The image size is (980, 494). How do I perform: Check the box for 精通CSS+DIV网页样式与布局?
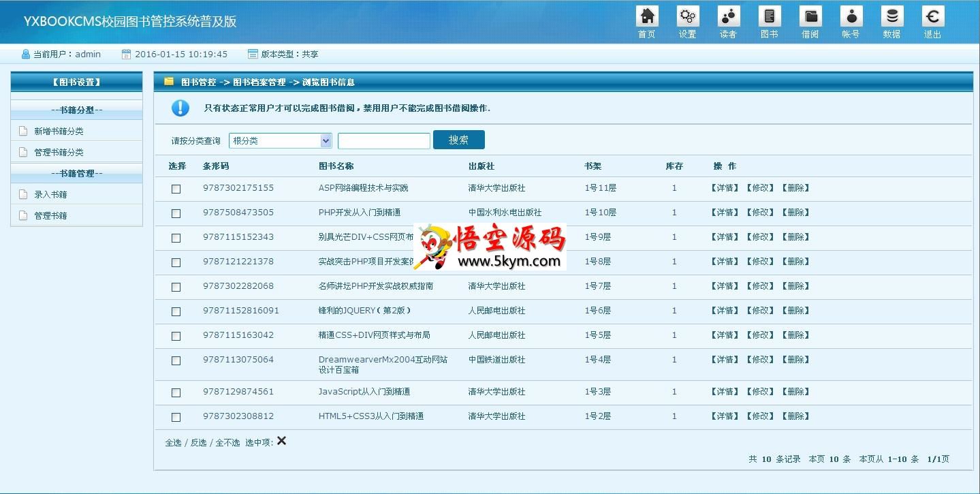pos(176,336)
